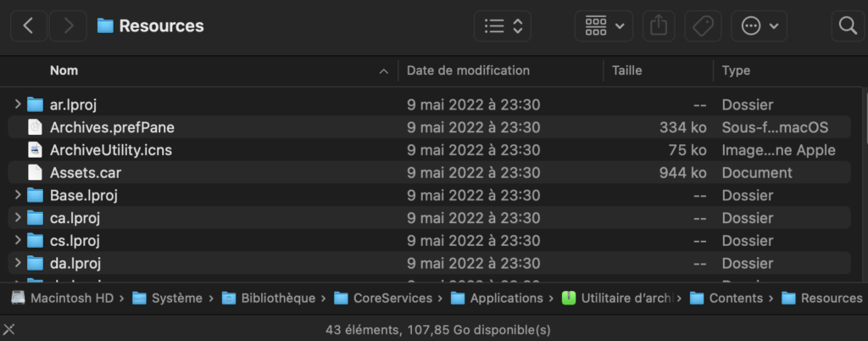The width and height of the screenshot is (868, 341).
Task: Expand the Base.lproj folder chevron
Action: point(17,195)
